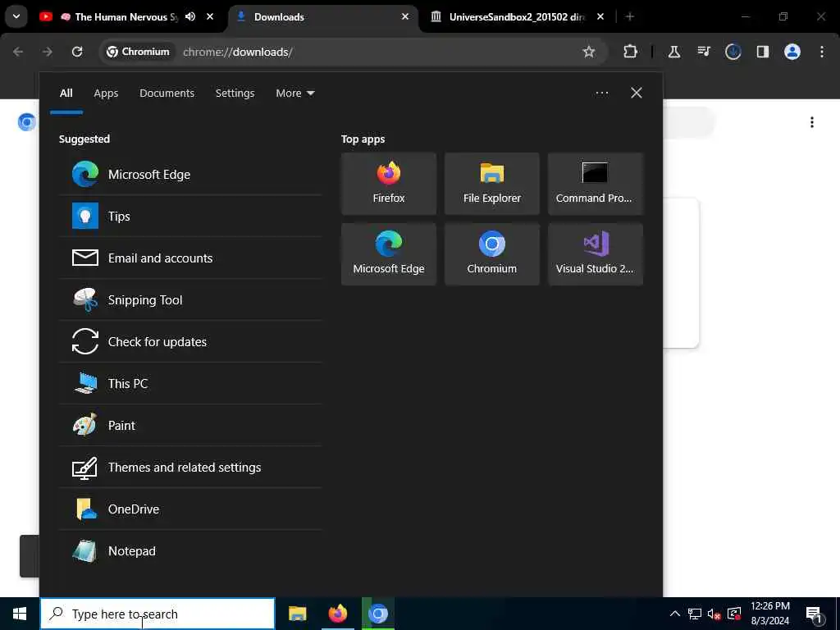
Task: Click the taskbar clock showing 12:26 PM
Action: (769, 614)
